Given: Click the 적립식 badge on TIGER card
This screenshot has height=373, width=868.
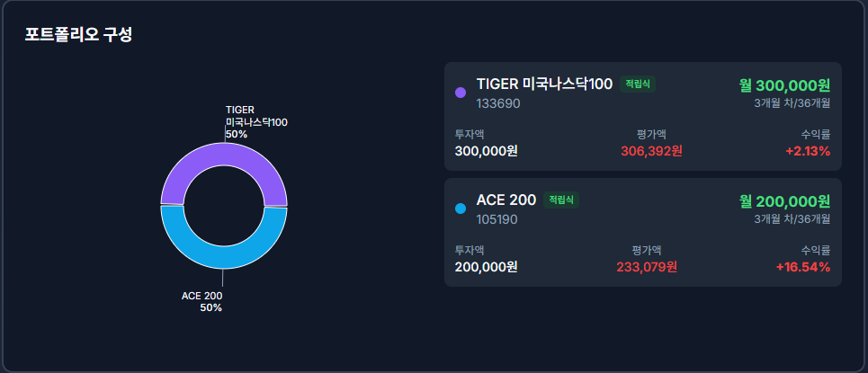Looking at the screenshot, I should [x=638, y=84].
